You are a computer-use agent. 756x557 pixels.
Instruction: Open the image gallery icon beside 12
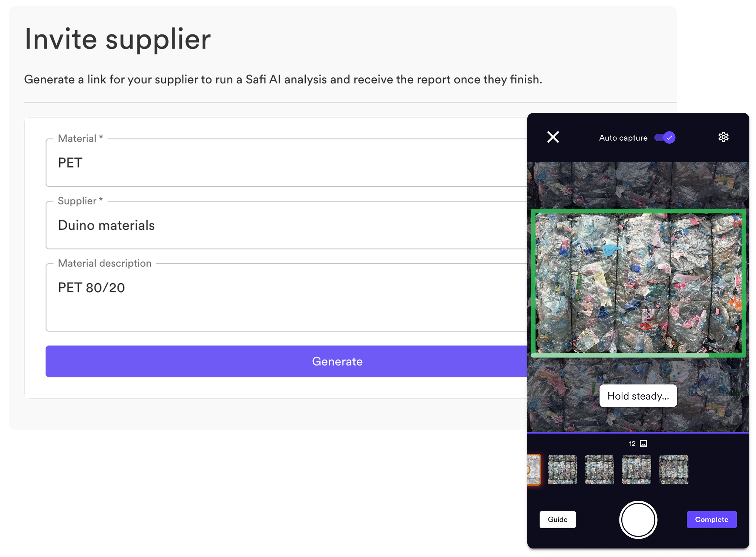point(644,443)
